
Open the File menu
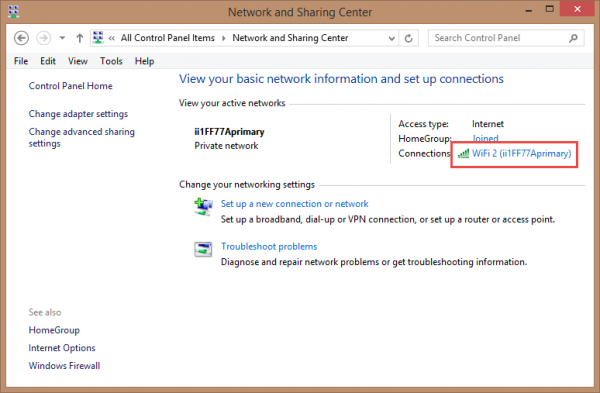coord(21,61)
